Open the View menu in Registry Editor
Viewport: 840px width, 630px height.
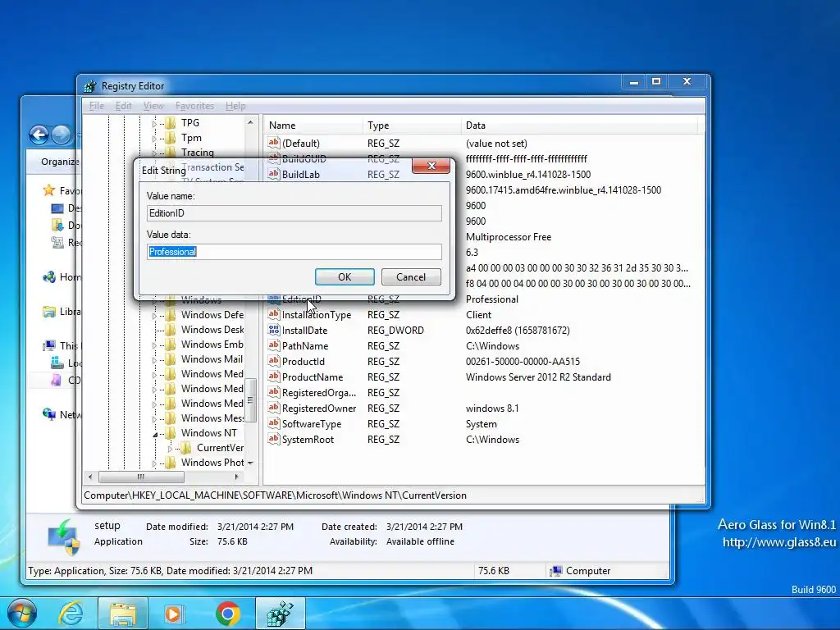pyautogui.click(x=153, y=106)
